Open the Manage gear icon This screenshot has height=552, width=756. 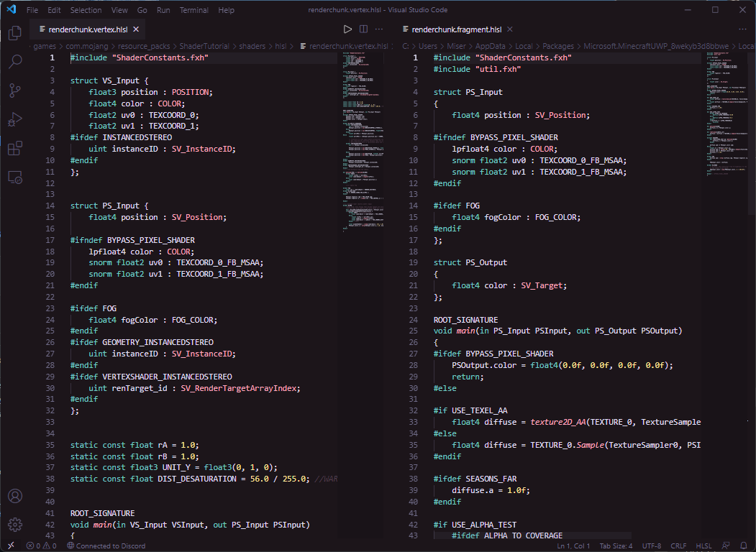(15, 525)
